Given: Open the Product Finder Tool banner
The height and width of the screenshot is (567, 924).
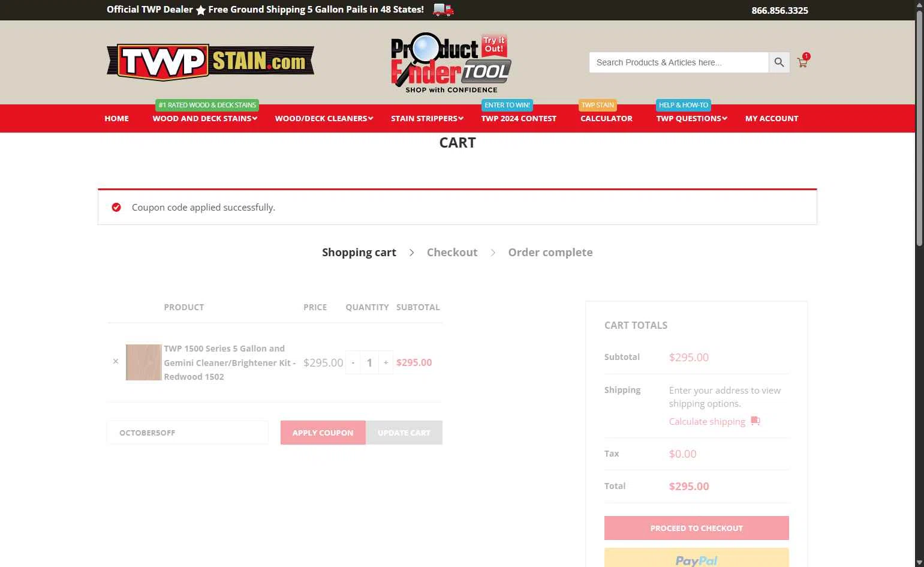Looking at the screenshot, I should tap(451, 63).
